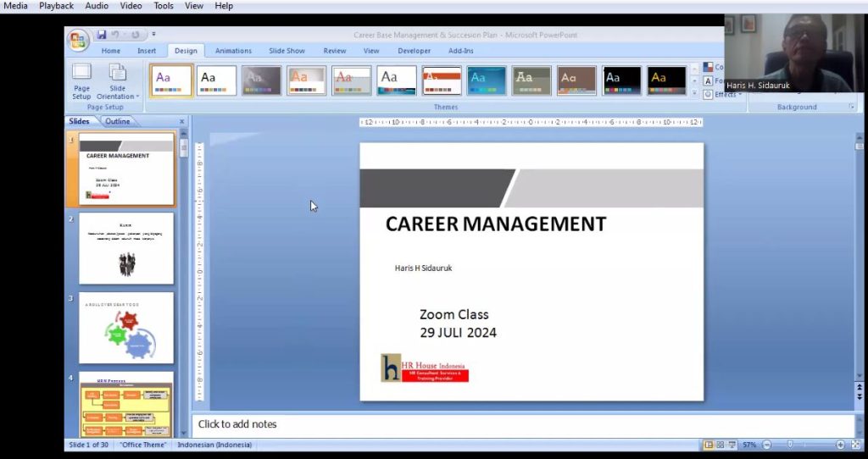Select slide 3 thumbnail with gears
The width and height of the screenshot is (868, 459).
[x=126, y=328]
